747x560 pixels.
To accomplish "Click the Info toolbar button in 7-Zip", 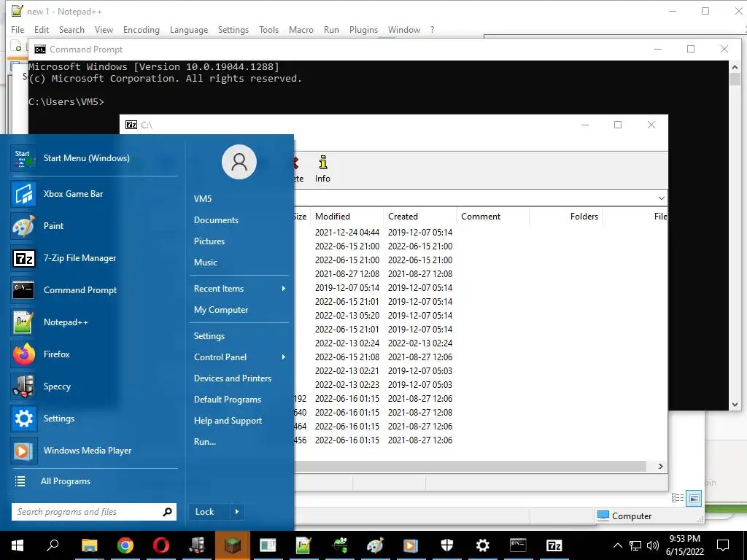I will tap(322, 169).
